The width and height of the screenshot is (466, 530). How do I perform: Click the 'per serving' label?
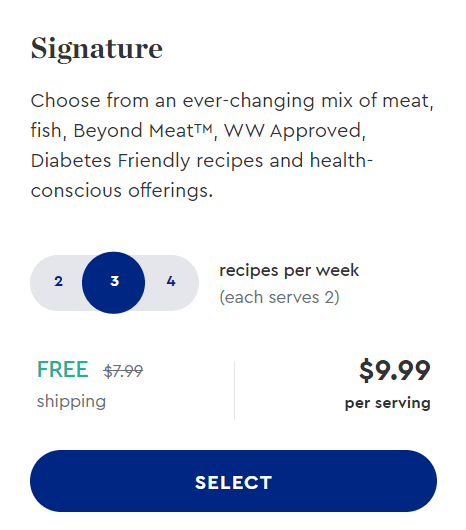(388, 403)
